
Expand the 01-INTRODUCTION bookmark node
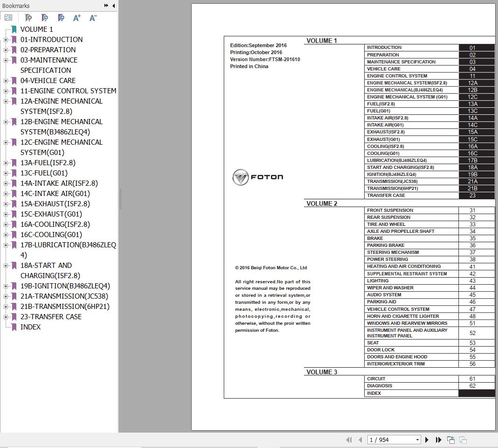[x=6, y=40]
